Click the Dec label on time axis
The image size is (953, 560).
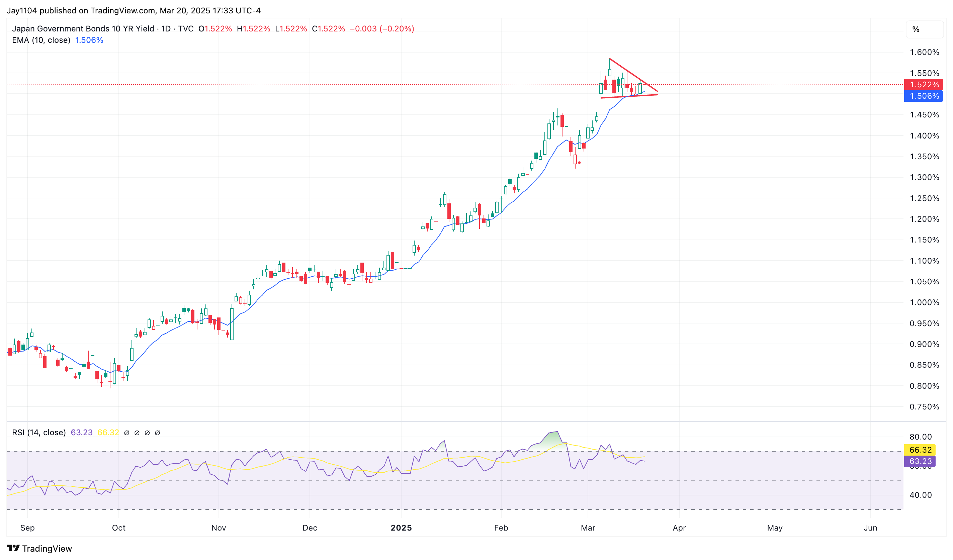[x=310, y=528]
